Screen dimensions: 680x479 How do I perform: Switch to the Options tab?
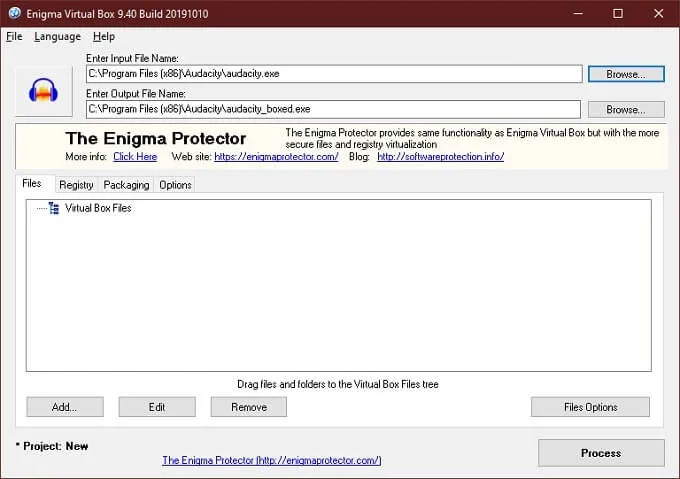(175, 185)
